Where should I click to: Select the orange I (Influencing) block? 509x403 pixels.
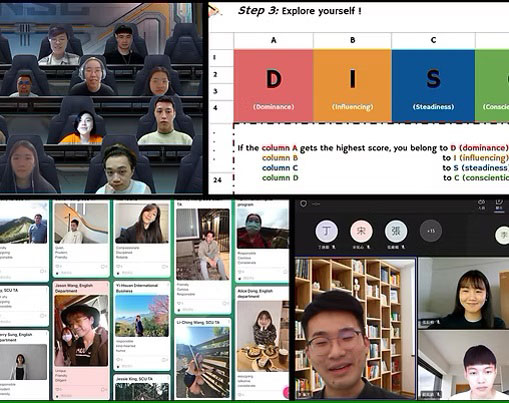pos(352,85)
